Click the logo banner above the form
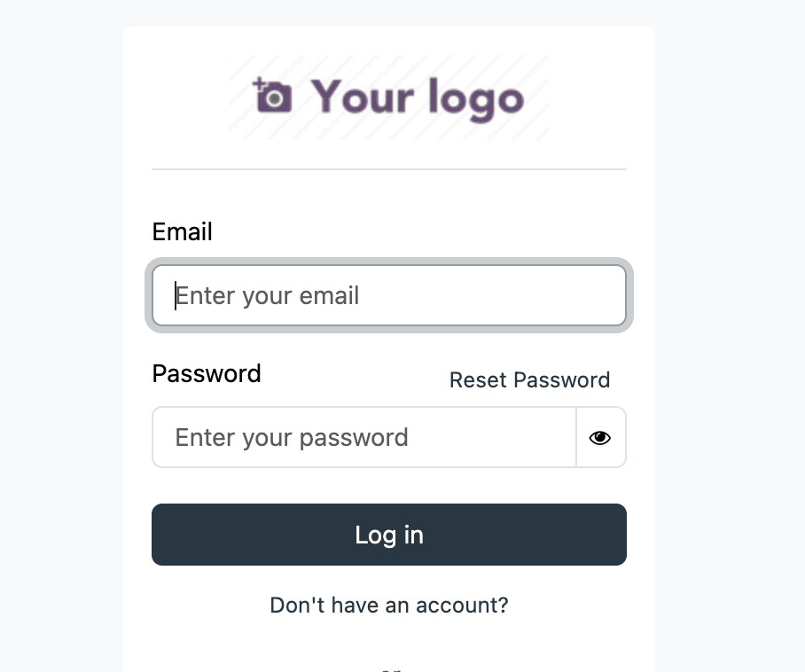The height and width of the screenshot is (672, 805). tap(389, 96)
